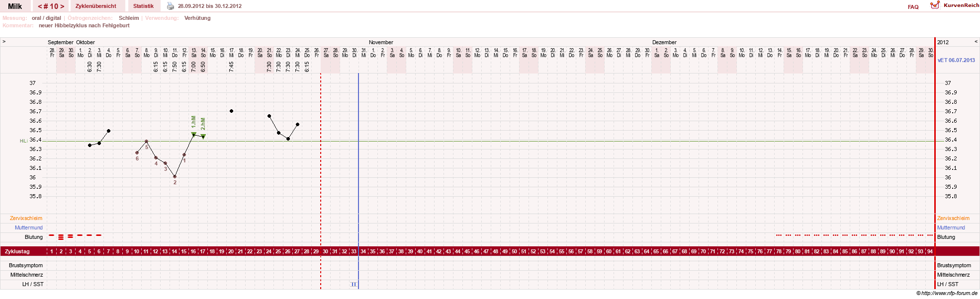Click the 'Verhütung' usage value
Viewport: 980px width, 299px height.
[197, 18]
